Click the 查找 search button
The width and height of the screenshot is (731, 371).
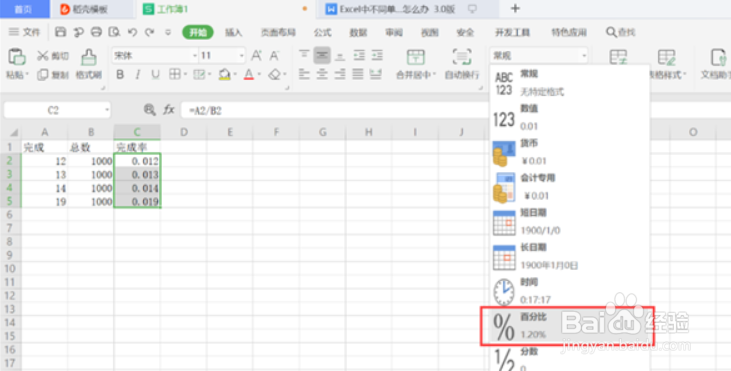(621, 32)
